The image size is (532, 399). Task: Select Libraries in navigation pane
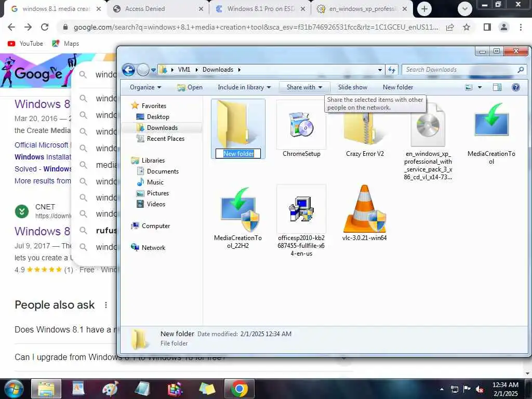click(148, 160)
